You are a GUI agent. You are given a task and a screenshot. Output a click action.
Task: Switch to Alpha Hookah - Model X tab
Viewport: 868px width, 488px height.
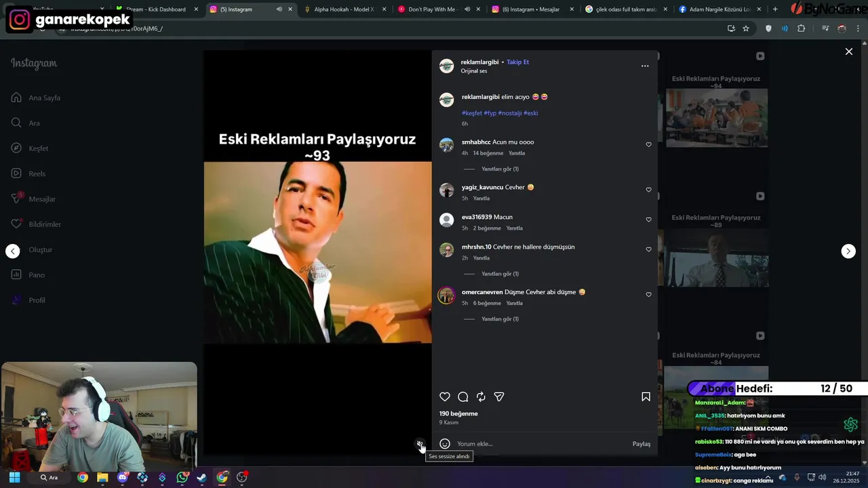pos(344,9)
